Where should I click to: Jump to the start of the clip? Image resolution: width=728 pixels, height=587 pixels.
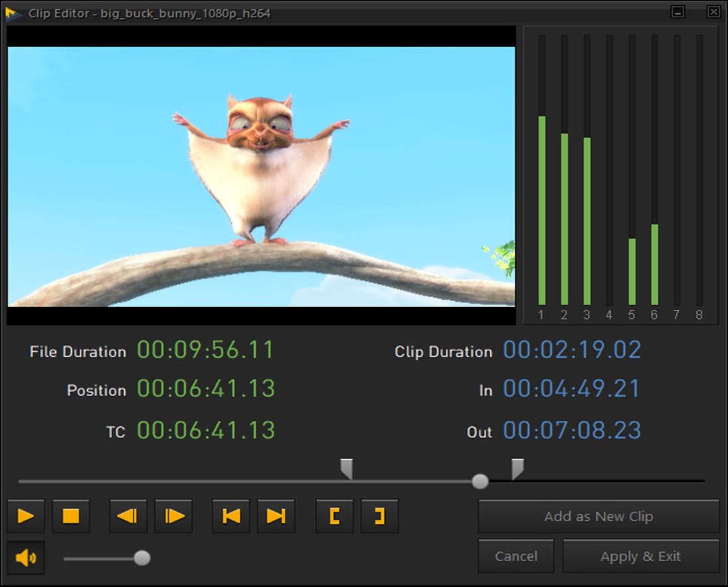point(231,516)
